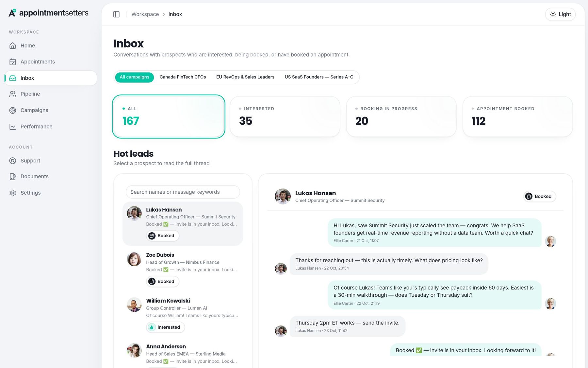Click the BOOKING IN PROGRESS 20 card
The image size is (588, 368).
point(401,116)
